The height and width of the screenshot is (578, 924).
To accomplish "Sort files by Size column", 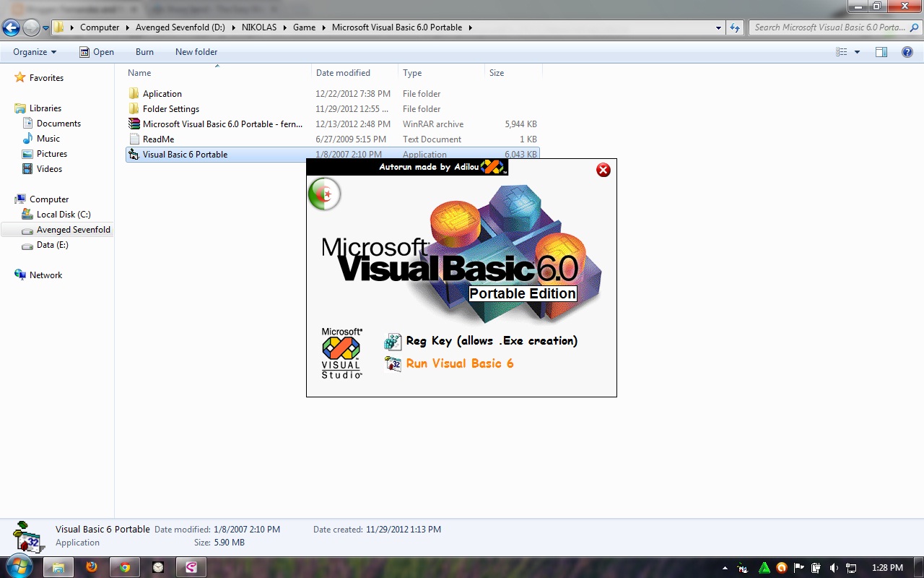I will coord(513,73).
